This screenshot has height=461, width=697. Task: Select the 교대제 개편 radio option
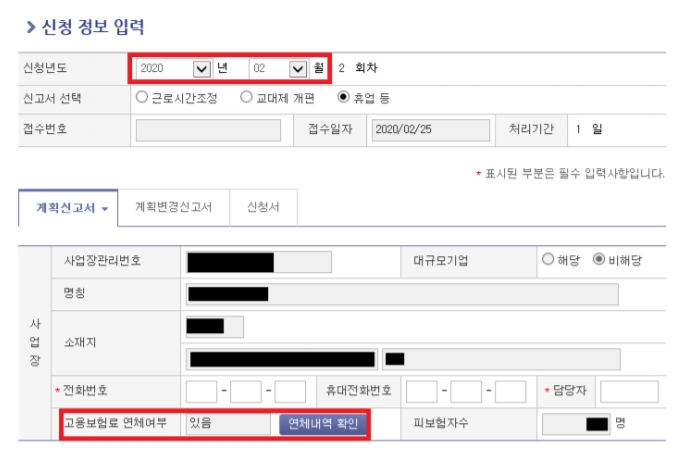tap(246, 98)
